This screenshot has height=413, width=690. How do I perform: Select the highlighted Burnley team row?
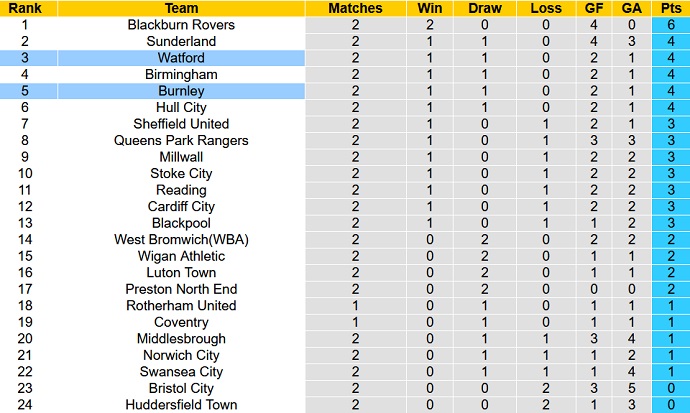pyautogui.click(x=181, y=91)
